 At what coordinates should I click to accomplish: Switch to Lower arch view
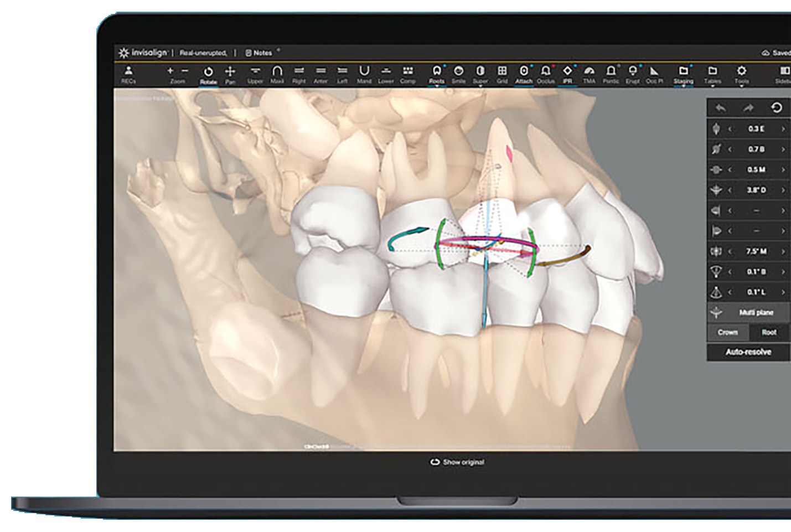386,75
